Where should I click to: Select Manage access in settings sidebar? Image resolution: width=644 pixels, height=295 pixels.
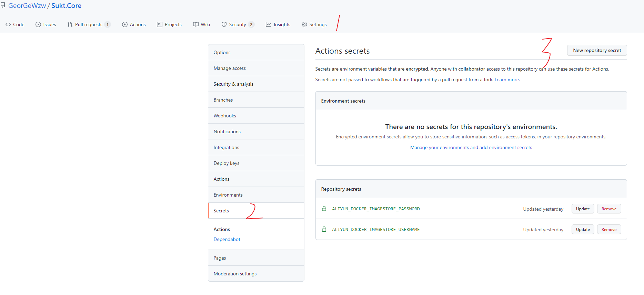click(256, 68)
